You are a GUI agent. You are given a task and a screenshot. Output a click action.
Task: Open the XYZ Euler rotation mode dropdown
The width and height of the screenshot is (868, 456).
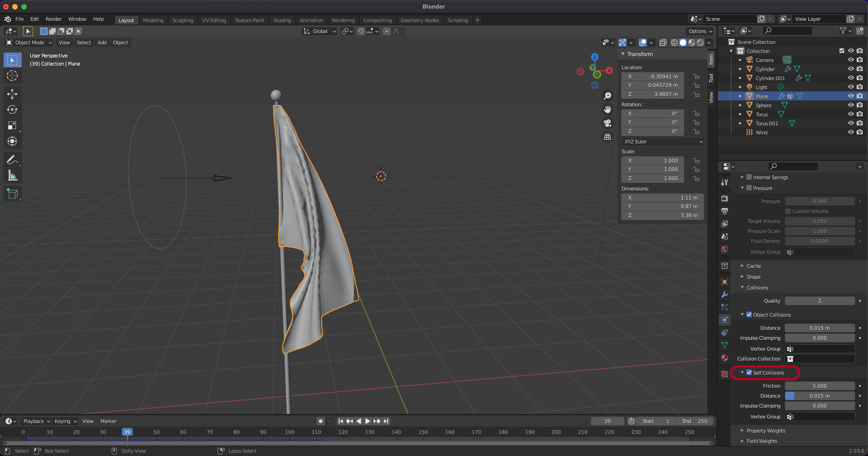click(x=662, y=142)
